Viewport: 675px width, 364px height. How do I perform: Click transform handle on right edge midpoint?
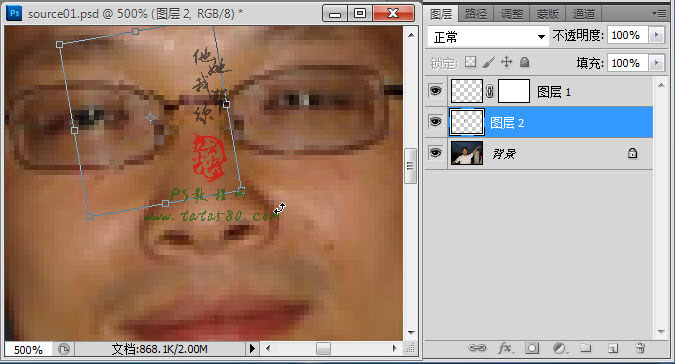tap(226, 104)
